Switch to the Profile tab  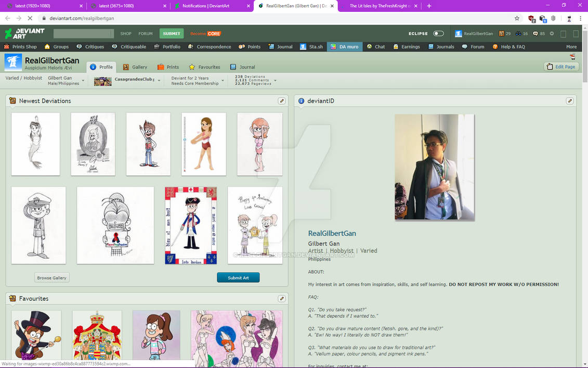click(101, 67)
